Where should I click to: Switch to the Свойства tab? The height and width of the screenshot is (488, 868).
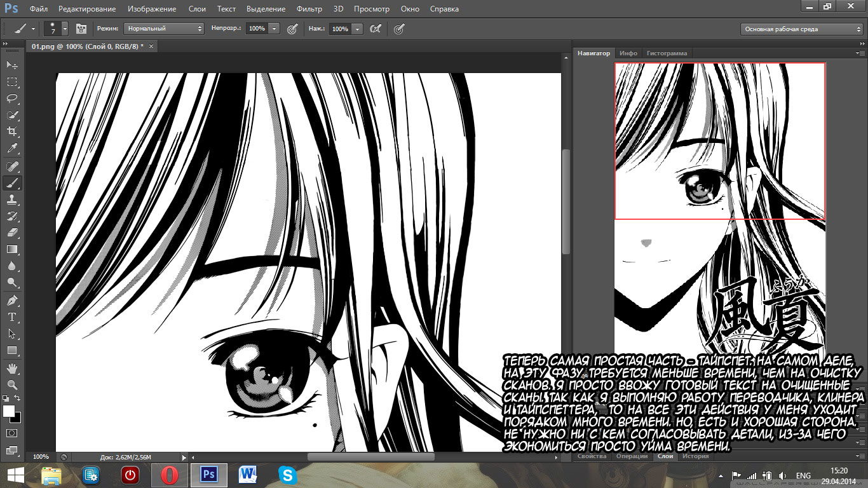[591, 456]
